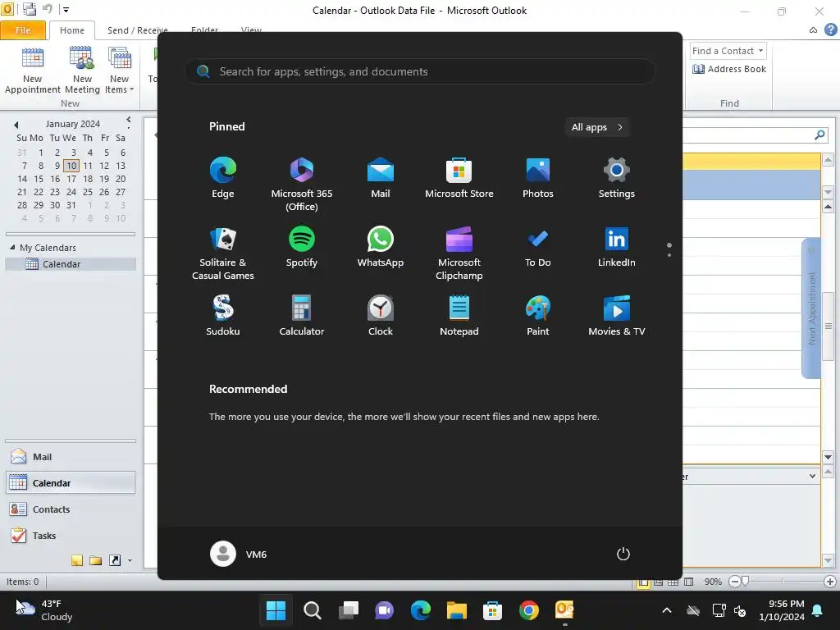Open Address Book in Outlook
Image resolution: width=840 pixels, height=630 pixels.
729,69
